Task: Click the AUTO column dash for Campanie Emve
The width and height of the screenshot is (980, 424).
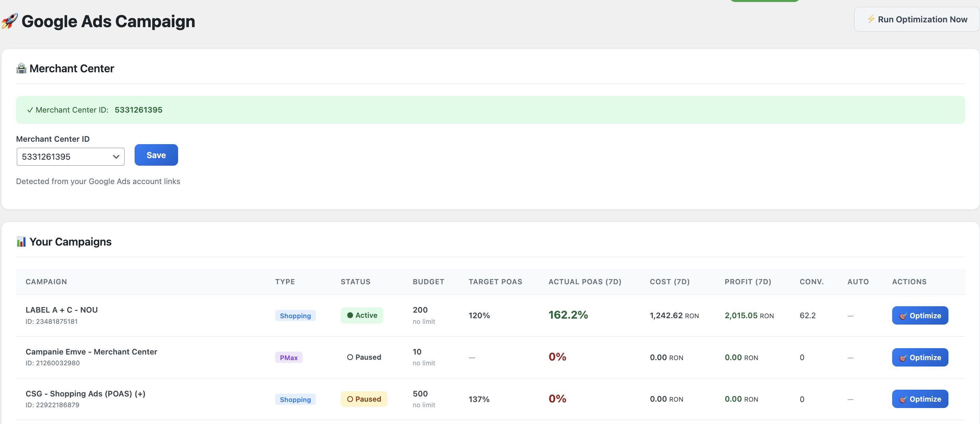Action: (x=850, y=357)
